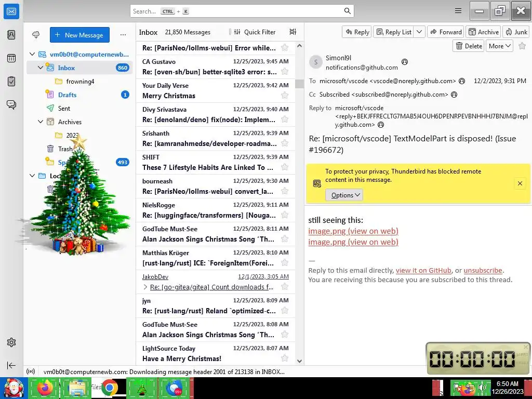Image resolution: width=532 pixels, height=399 pixels.
Task: Star the open message in header
Action: pyautogui.click(x=522, y=46)
